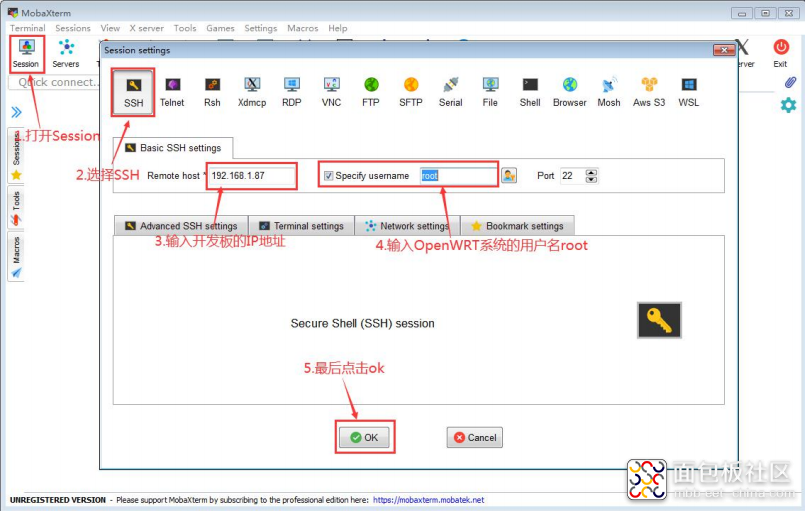This screenshot has height=511, width=805.
Task: Select Xdmcp session type
Action: [252, 92]
